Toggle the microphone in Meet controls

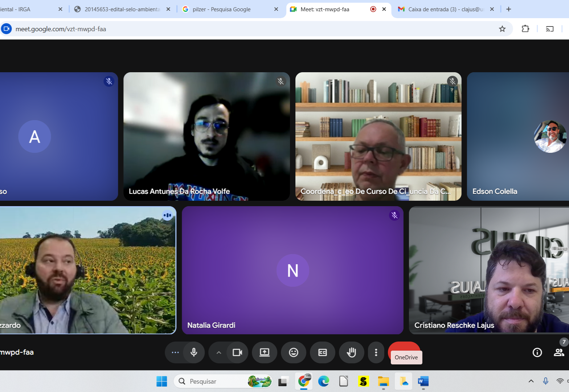[194, 352]
